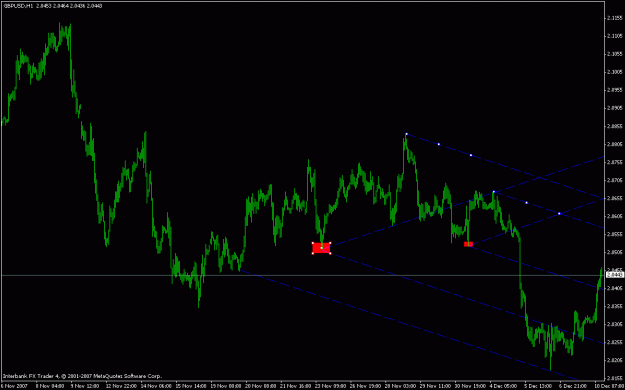Viewport: 625px width, 390px height.
Task: Click the 2.1155 price axis label
Action: [614, 18]
